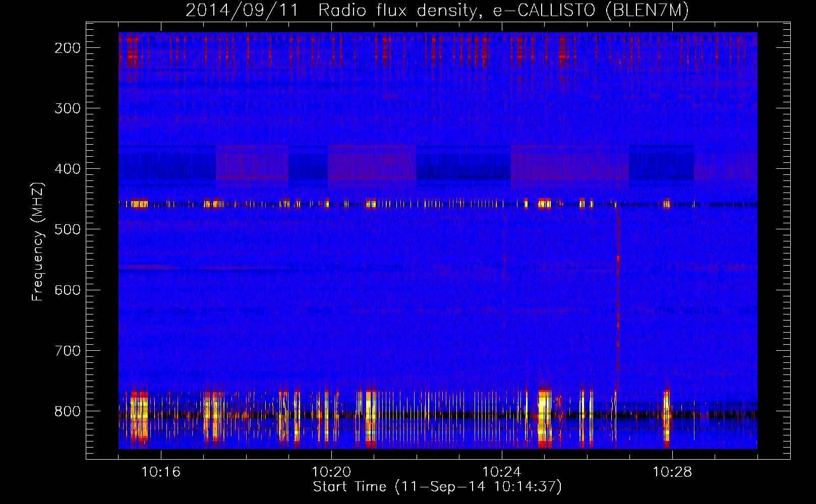Screen dimensions: 816x504
Task: Click the "Start Time (11-Sep-14 10:14:37)" label
Action: point(437,487)
